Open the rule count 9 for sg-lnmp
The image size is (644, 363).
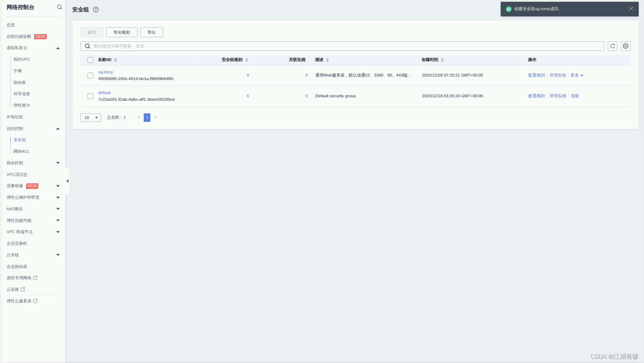248,75
